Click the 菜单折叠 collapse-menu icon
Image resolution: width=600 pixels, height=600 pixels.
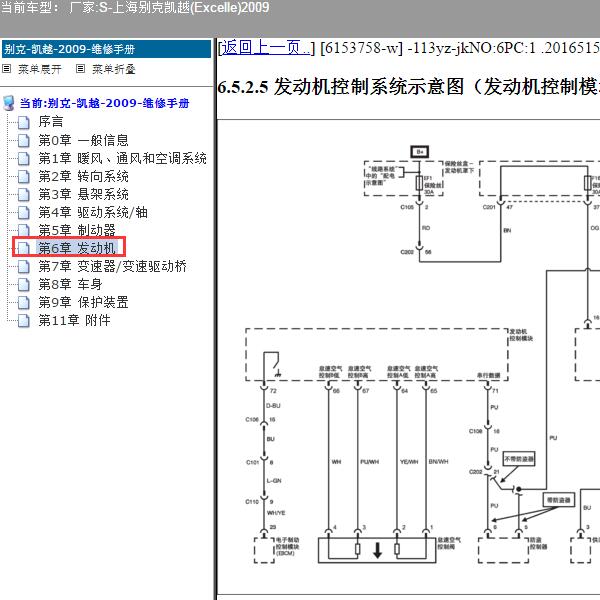point(80,69)
